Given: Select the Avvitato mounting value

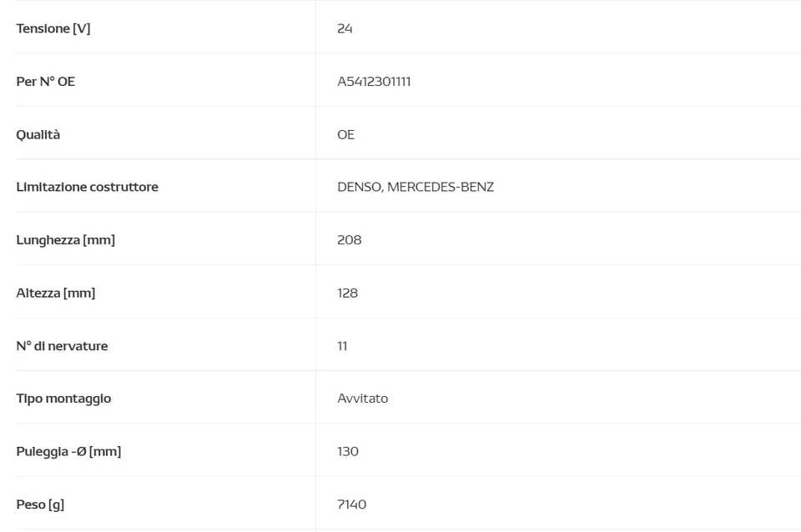Looking at the screenshot, I should point(362,399).
